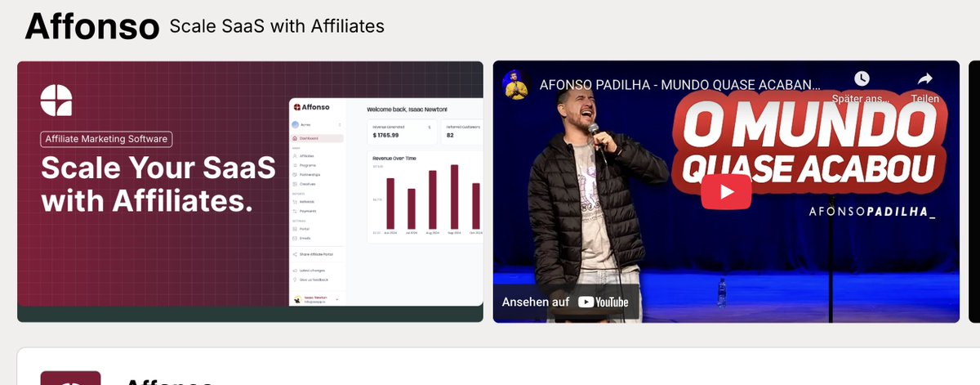Screen dimensions: 980x385
Task: Open the channel avatar on the video
Action: tap(515, 84)
